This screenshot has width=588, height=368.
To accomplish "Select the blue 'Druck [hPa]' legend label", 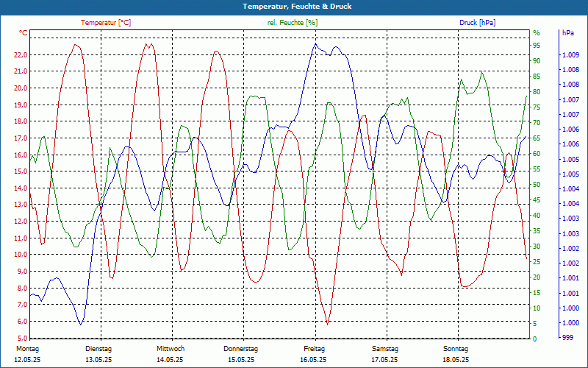I will (477, 23).
